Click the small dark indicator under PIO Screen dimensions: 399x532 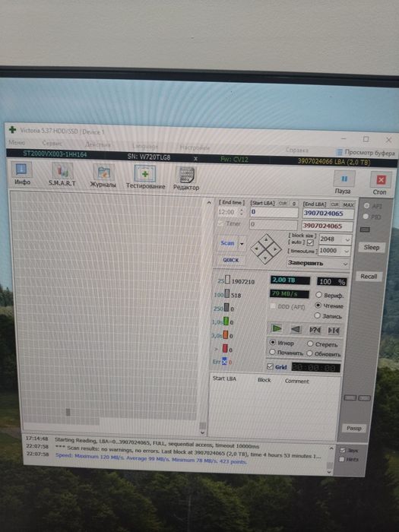coord(365,230)
